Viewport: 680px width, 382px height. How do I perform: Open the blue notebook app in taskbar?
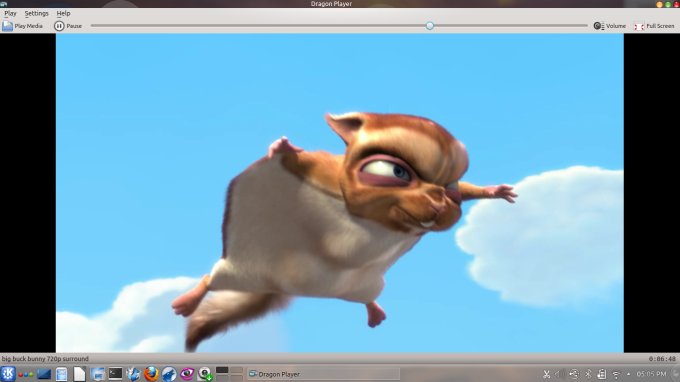[x=62, y=374]
